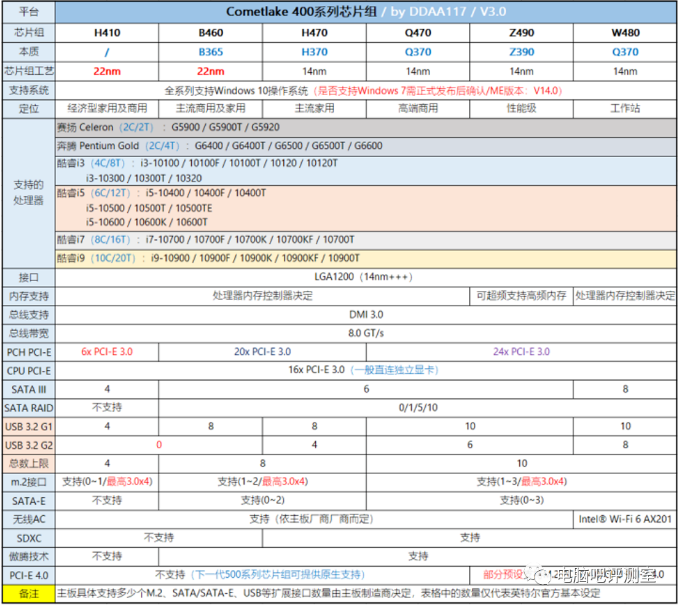The width and height of the screenshot is (679, 606).
Task: Click the yellow 备注 label cell
Action: tap(29, 594)
